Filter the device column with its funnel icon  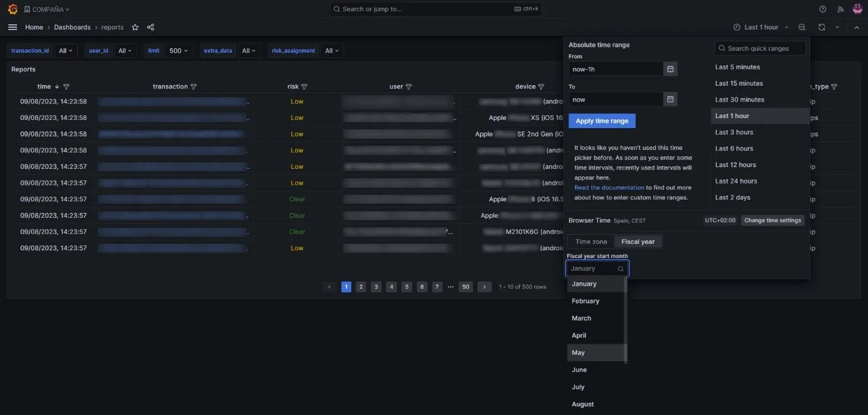click(541, 87)
